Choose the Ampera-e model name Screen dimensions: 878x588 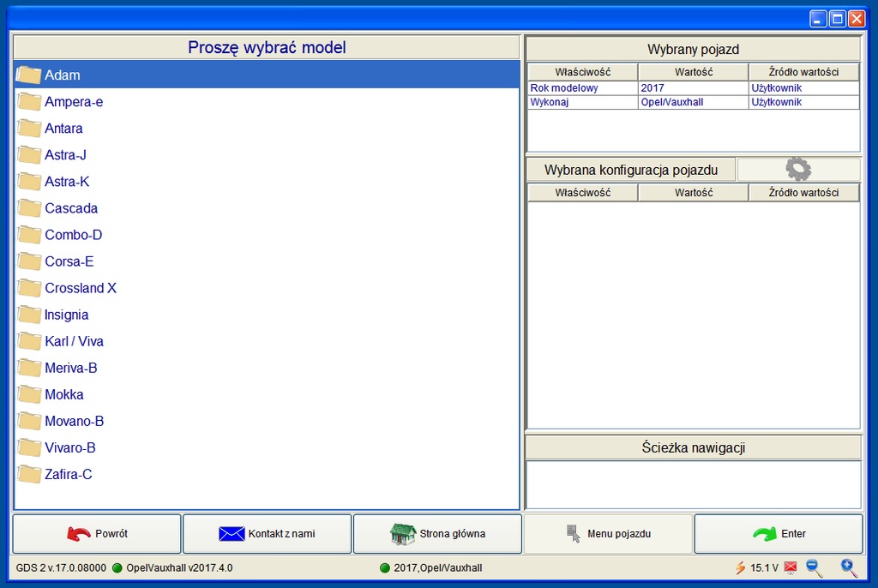pos(74,102)
